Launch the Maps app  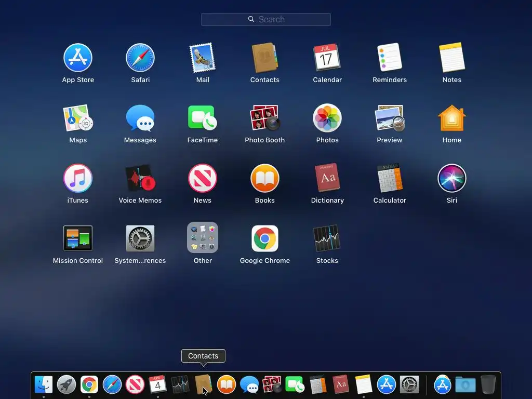click(x=78, y=118)
